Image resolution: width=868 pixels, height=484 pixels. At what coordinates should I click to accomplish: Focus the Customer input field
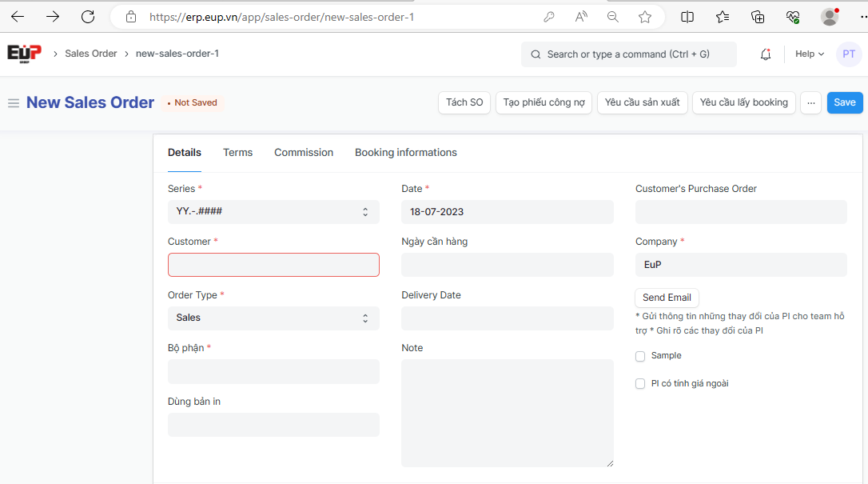click(x=273, y=266)
